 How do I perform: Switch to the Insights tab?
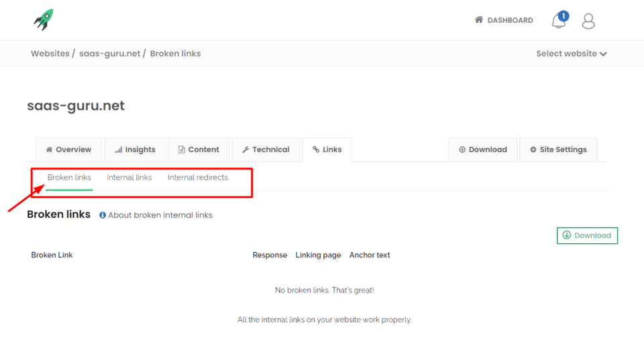coord(135,149)
